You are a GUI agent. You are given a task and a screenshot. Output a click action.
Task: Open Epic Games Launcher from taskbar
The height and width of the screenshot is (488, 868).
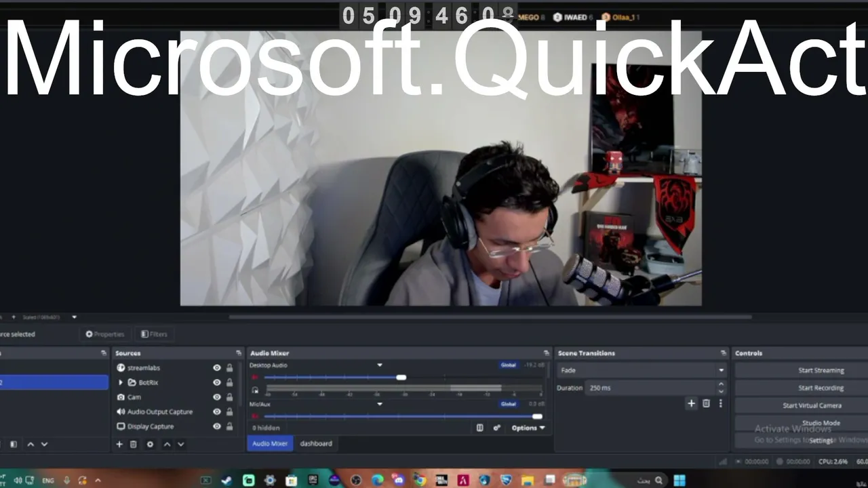(x=313, y=481)
